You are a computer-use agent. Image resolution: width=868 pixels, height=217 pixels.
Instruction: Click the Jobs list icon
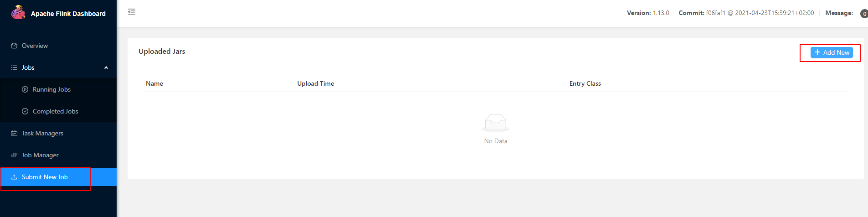click(14, 67)
